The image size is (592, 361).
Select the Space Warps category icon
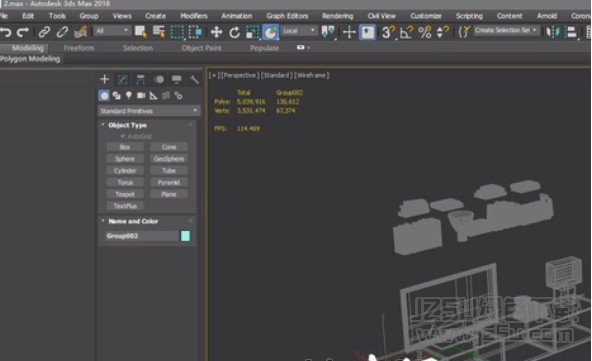(x=166, y=96)
